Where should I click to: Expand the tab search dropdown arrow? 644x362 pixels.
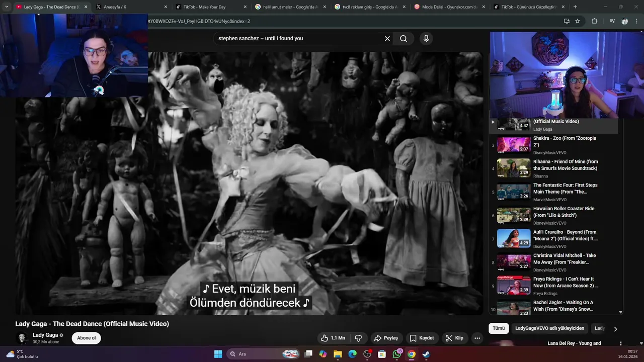point(7,7)
